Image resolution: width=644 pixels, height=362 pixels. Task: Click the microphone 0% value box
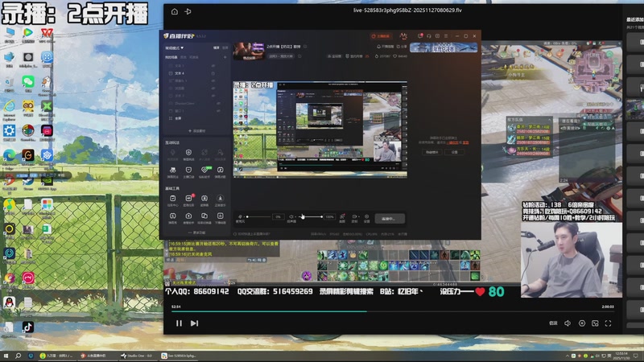click(x=278, y=216)
